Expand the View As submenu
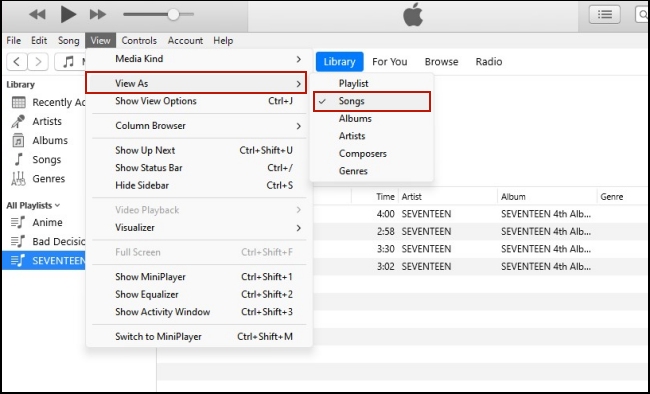Image resolution: width=650 pixels, height=394 pixels. click(196, 83)
